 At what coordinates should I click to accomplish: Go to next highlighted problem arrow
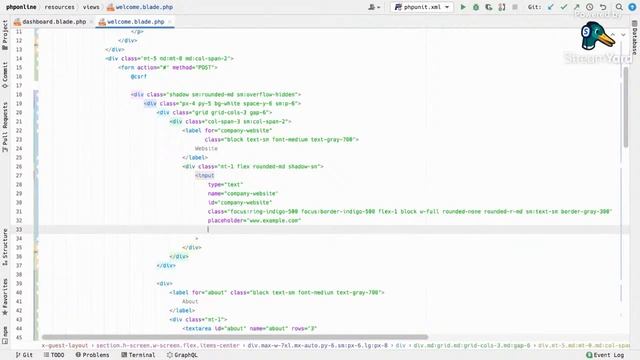(x=623, y=35)
